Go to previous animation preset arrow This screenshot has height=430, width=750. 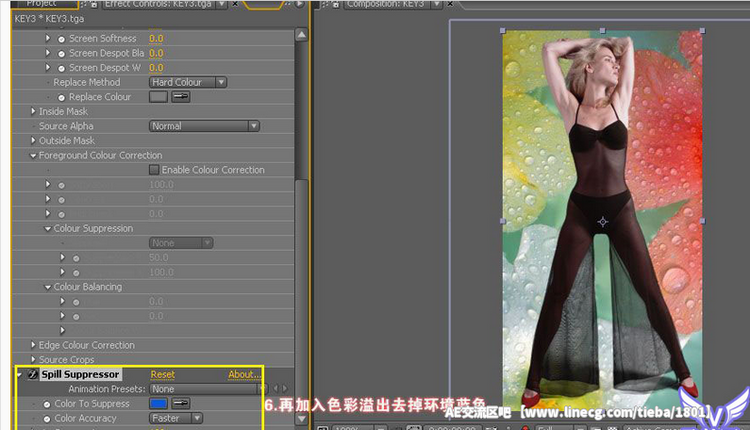click(276, 389)
